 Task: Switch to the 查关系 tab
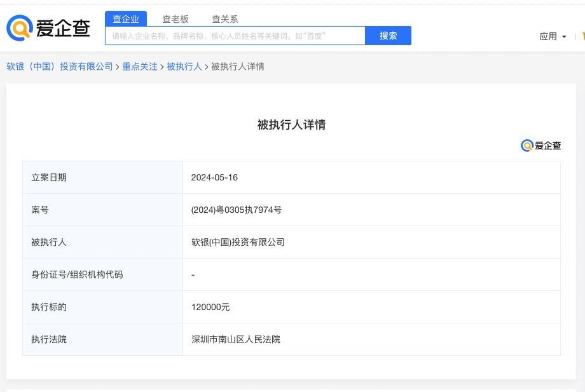coord(225,19)
